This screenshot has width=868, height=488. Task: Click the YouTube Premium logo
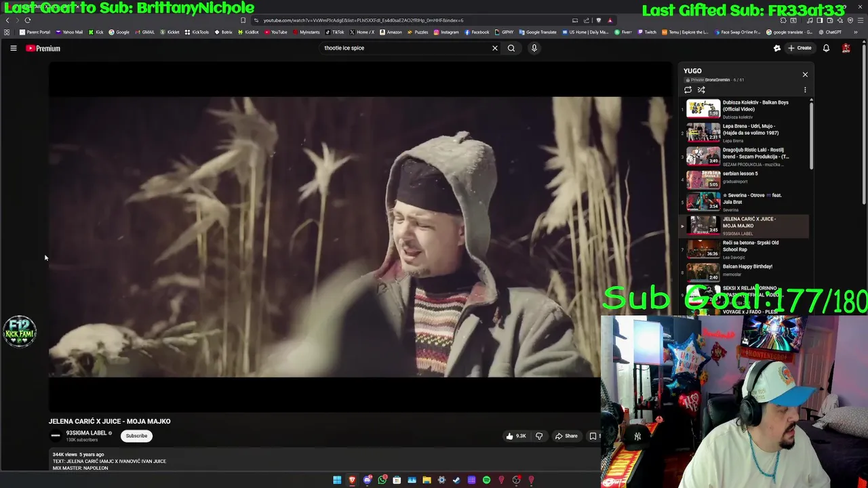43,48
